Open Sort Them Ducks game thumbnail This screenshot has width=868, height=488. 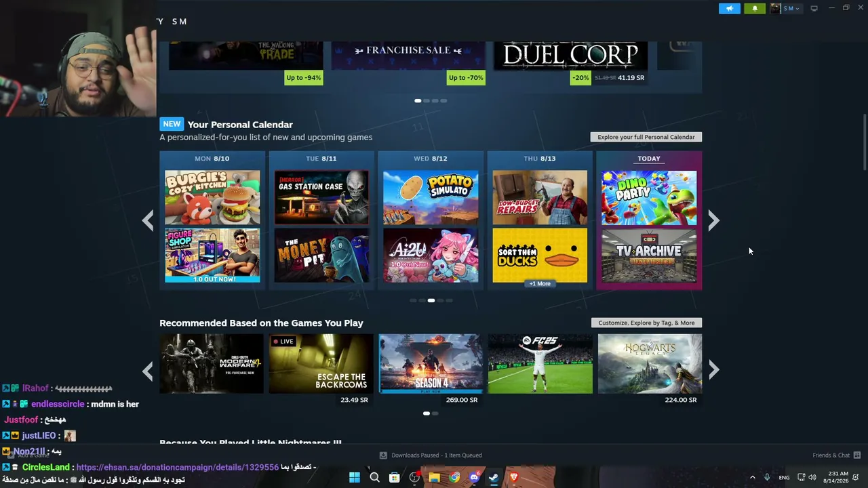pos(540,256)
